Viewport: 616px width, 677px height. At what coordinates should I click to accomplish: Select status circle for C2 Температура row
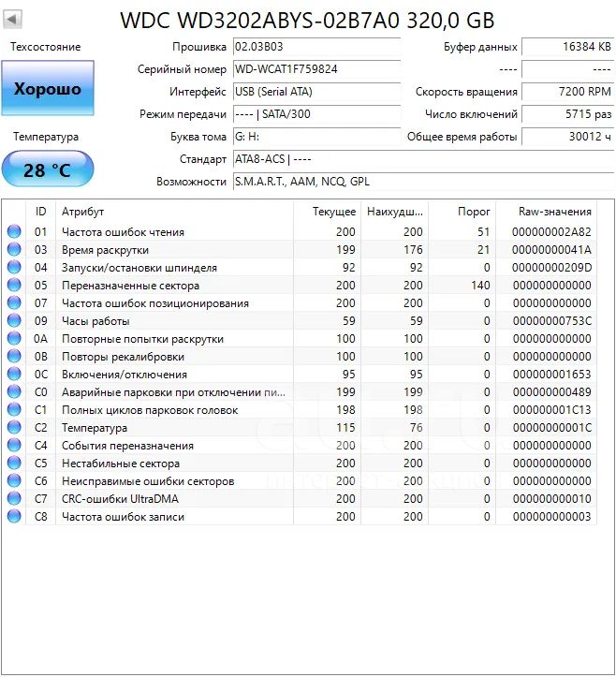pyautogui.click(x=14, y=427)
